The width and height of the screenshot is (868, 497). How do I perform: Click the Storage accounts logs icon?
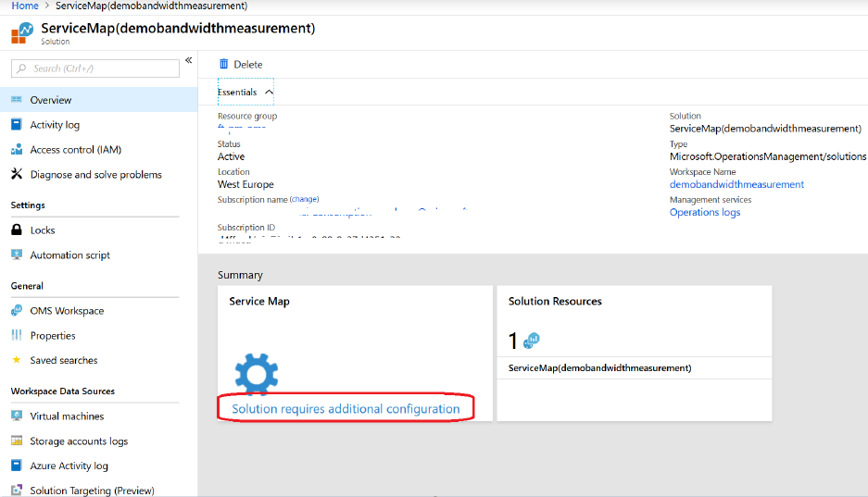point(17,441)
